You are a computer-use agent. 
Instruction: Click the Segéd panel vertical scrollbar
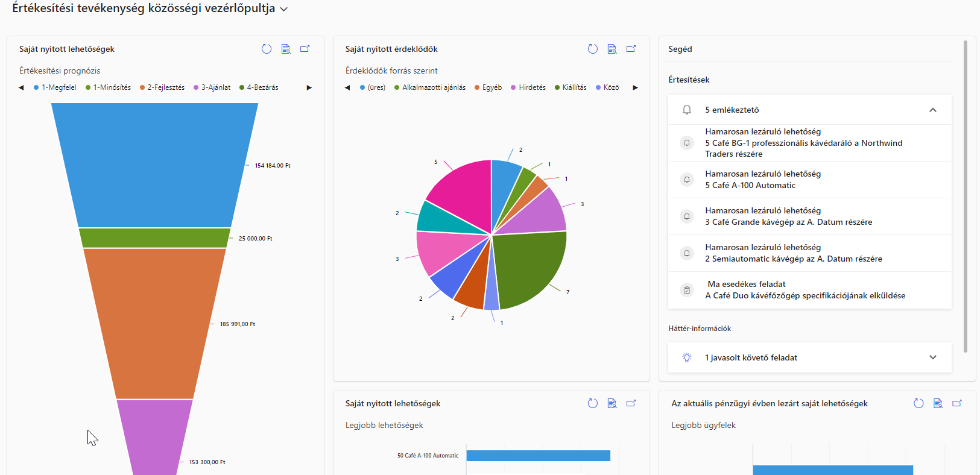pyautogui.click(x=966, y=196)
